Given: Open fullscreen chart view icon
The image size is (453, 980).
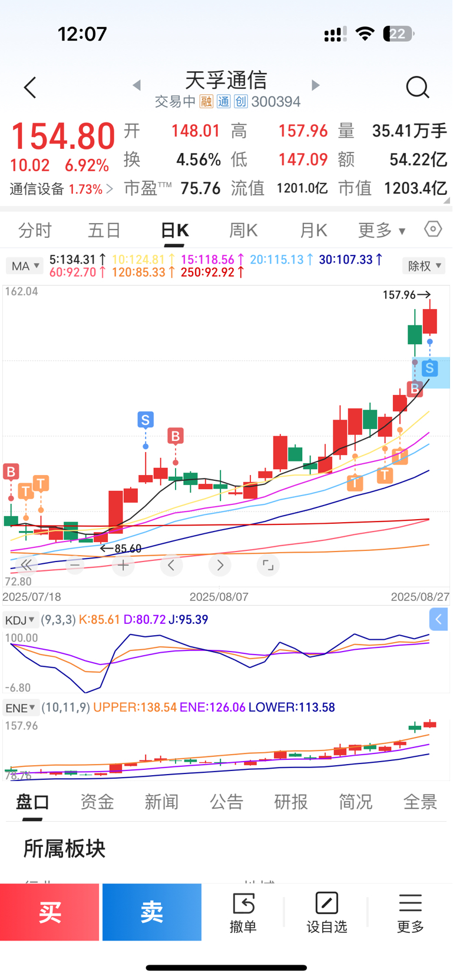Looking at the screenshot, I should pos(268,565).
